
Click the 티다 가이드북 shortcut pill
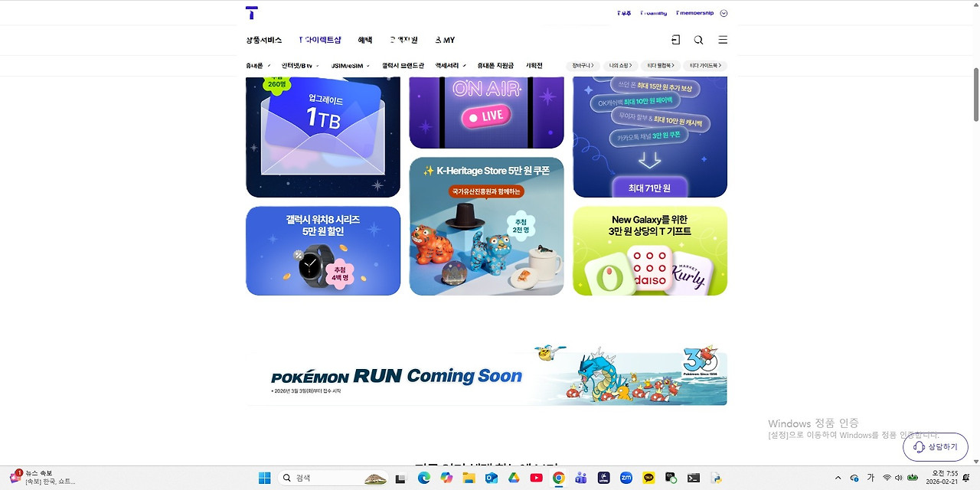tap(705, 66)
